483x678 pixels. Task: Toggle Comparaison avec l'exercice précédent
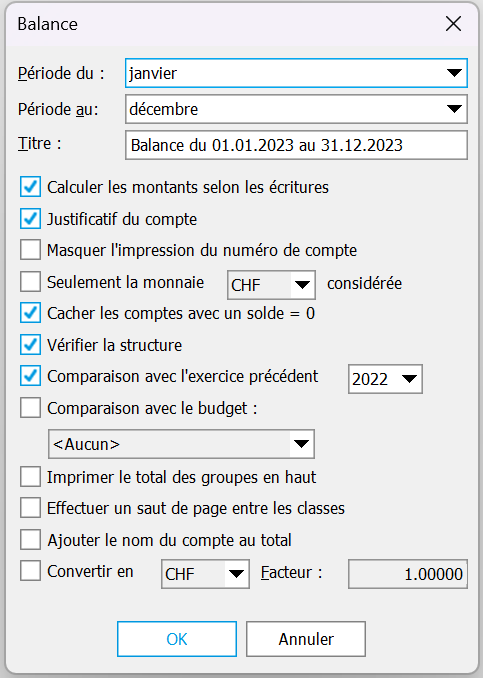(30, 376)
